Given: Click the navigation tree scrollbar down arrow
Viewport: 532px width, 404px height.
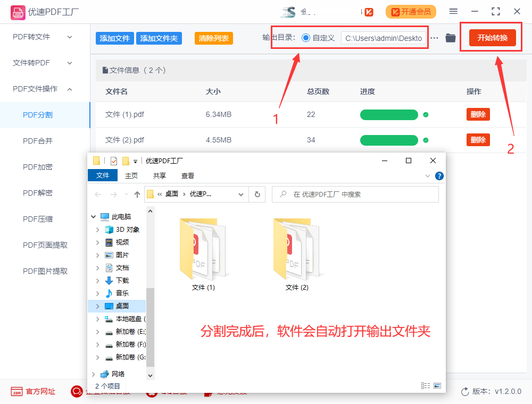Looking at the screenshot, I should [151, 375].
